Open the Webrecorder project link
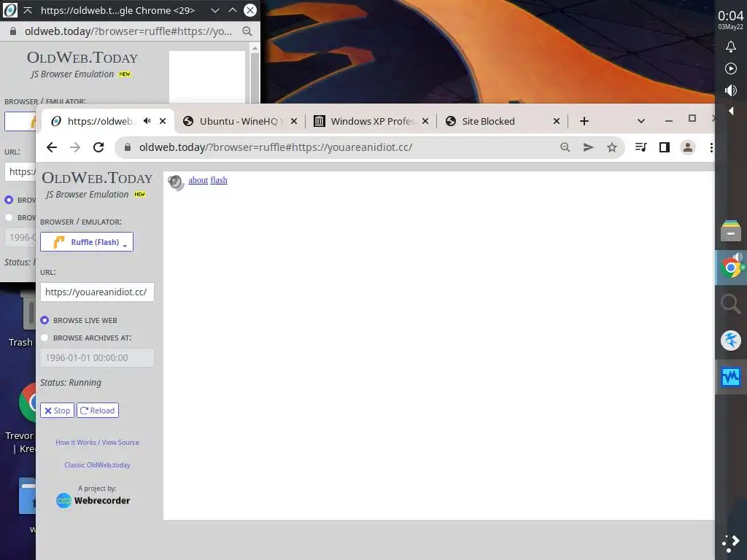Viewport: 747px width, 560px height. click(x=93, y=500)
